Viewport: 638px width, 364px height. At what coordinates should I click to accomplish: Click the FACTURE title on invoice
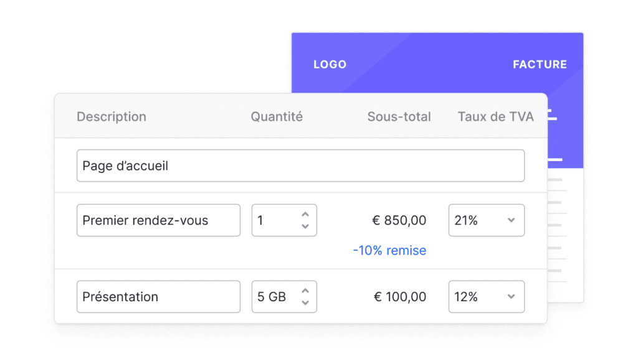coord(540,64)
